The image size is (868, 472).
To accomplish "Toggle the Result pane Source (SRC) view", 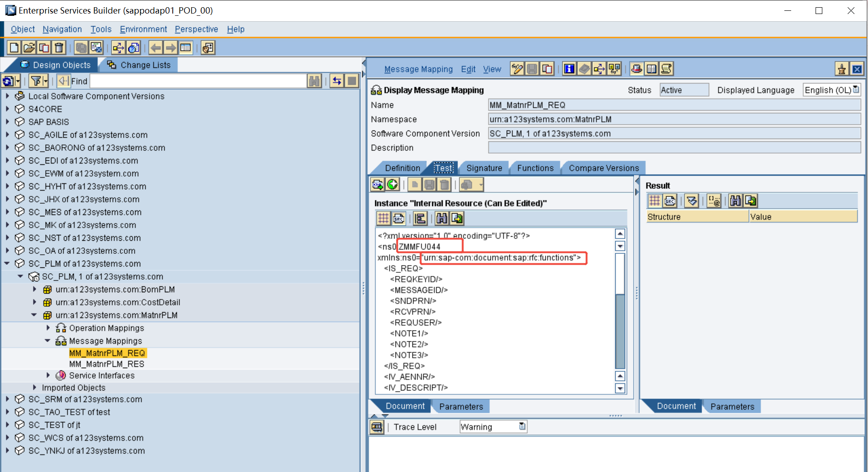I will click(x=670, y=201).
